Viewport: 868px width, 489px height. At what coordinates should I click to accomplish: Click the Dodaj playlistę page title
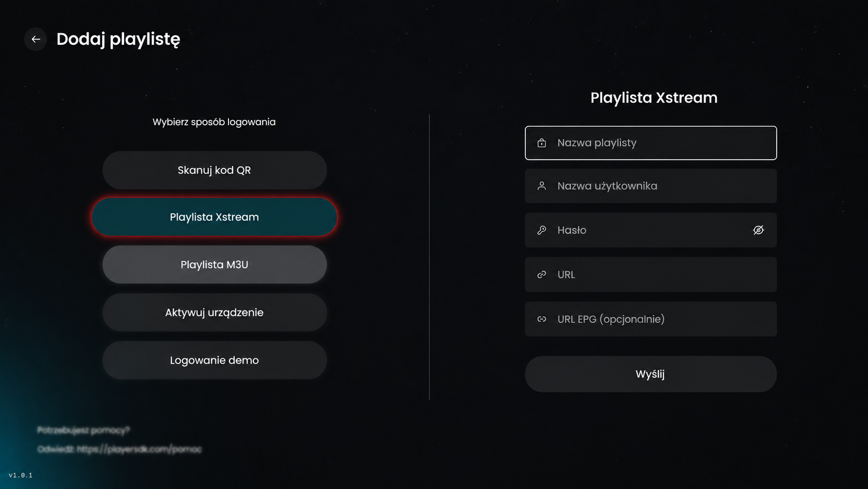click(x=118, y=39)
